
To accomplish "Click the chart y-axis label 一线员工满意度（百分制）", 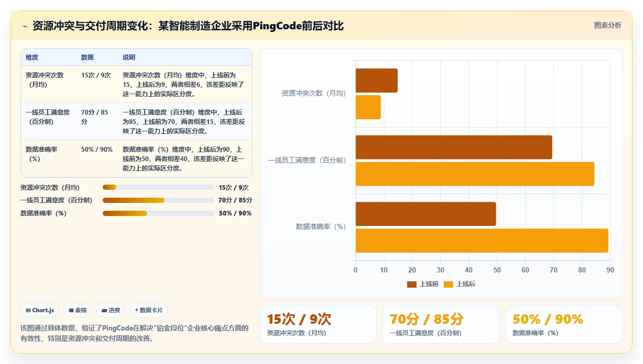I will tap(307, 160).
